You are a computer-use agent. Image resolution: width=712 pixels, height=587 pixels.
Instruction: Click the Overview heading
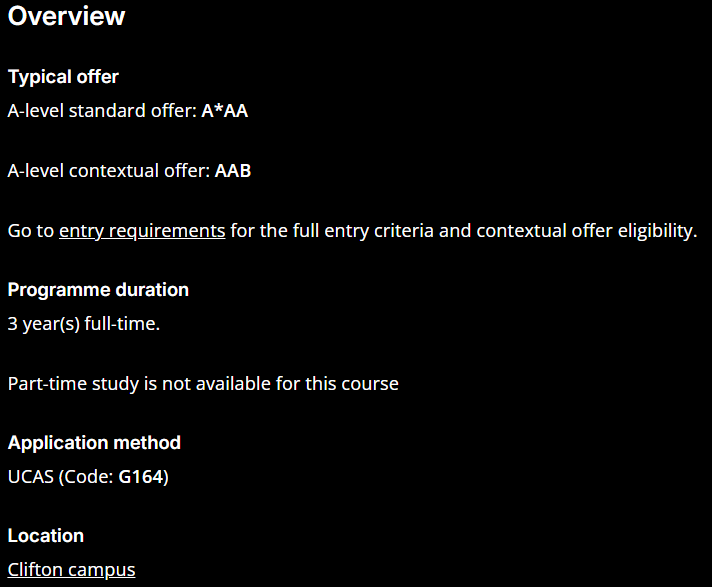coord(66,16)
